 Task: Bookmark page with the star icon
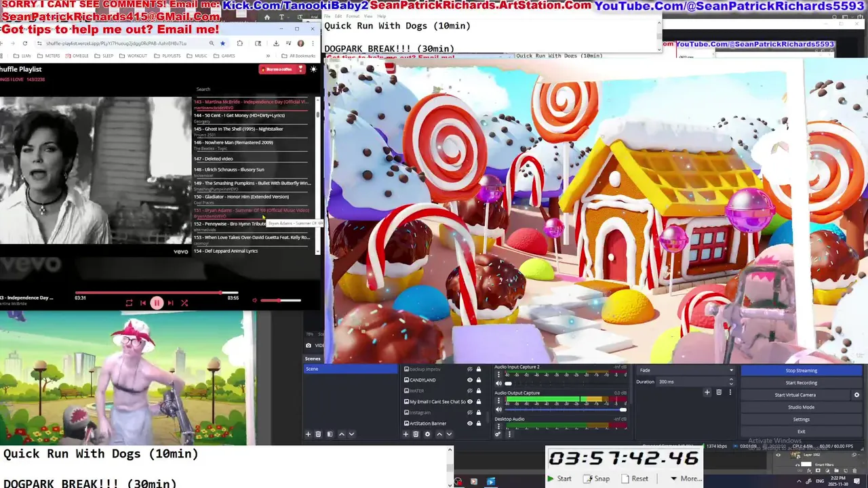pyautogui.click(x=222, y=43)
